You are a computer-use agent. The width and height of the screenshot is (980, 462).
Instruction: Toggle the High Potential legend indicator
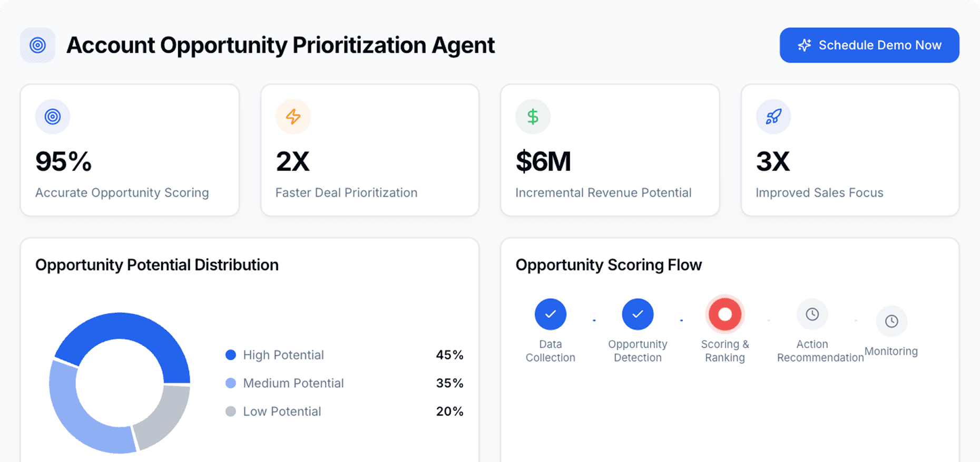[x=230, y=354]
